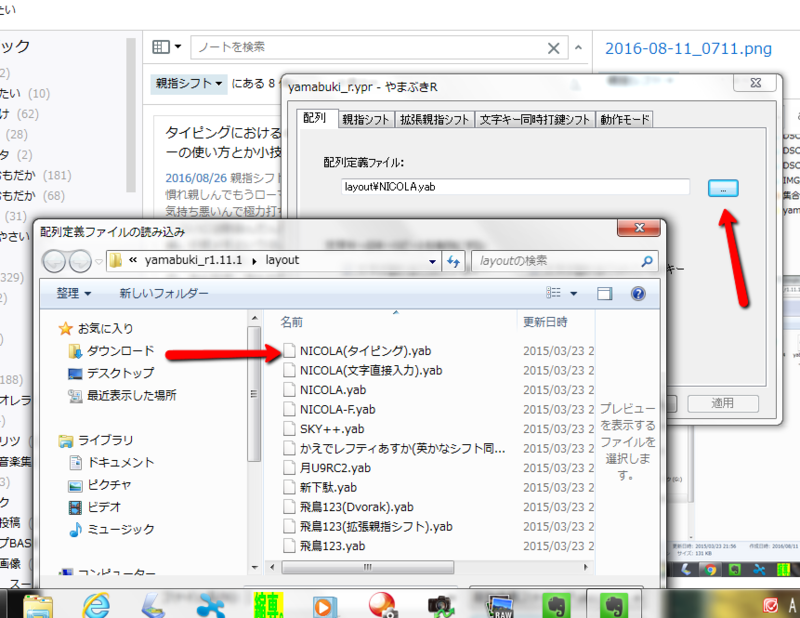Image resolution: width=800 pixels, height=618 pixels.
Task: Go back in the file dialog
Action: tap(54, 261)
